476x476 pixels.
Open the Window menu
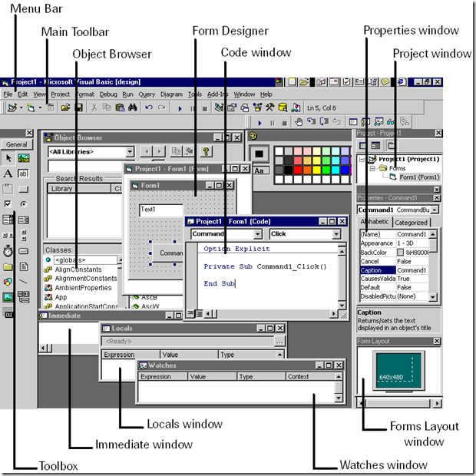point(244,94)
